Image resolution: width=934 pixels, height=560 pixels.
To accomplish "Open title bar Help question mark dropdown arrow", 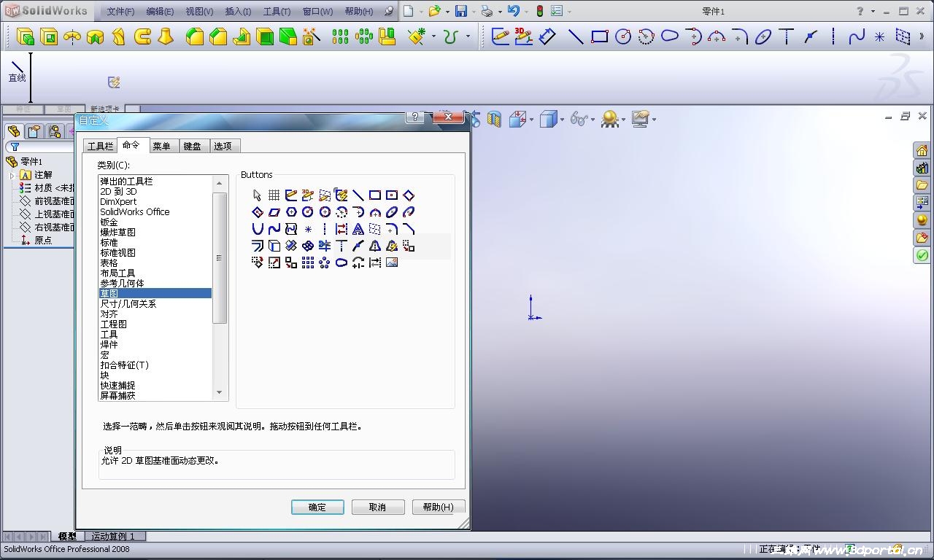I will [873, 12].
